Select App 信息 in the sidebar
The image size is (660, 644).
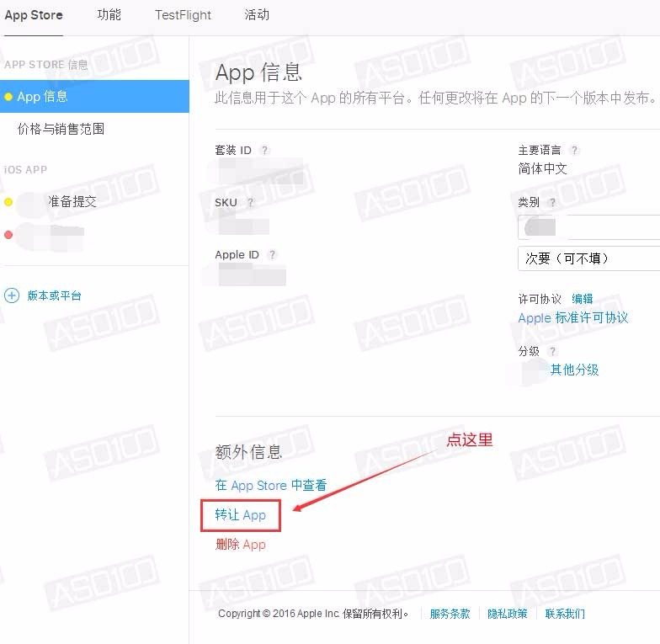pos(94,96)
